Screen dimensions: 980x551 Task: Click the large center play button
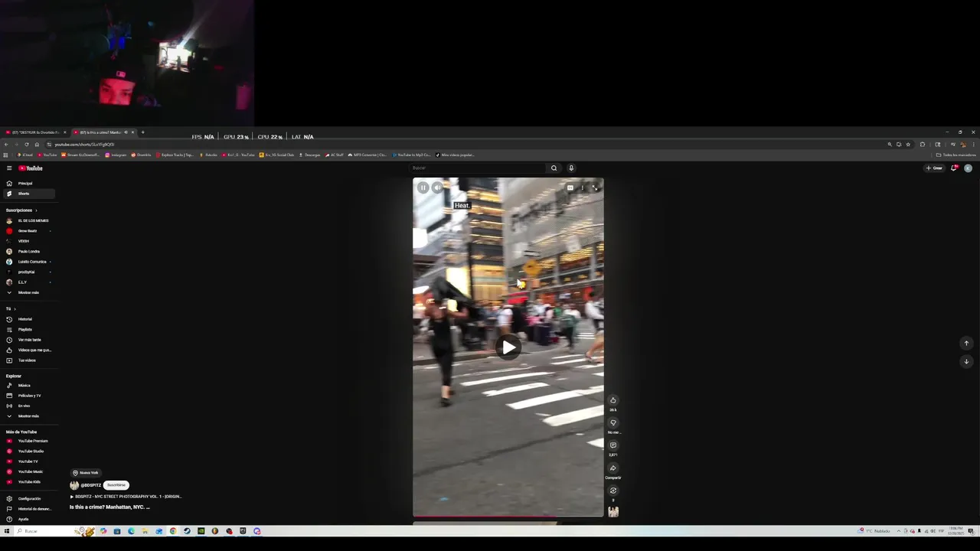[x=508, y=347]
